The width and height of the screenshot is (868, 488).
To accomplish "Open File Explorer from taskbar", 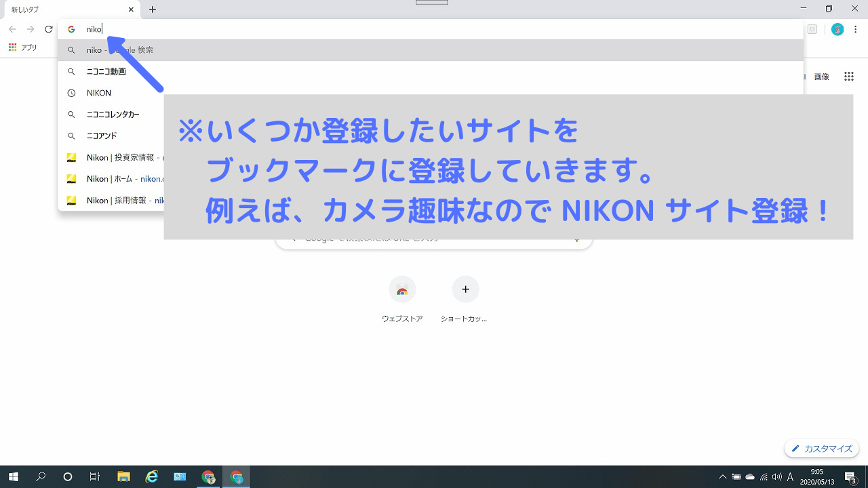I will [x=123, y=476].
